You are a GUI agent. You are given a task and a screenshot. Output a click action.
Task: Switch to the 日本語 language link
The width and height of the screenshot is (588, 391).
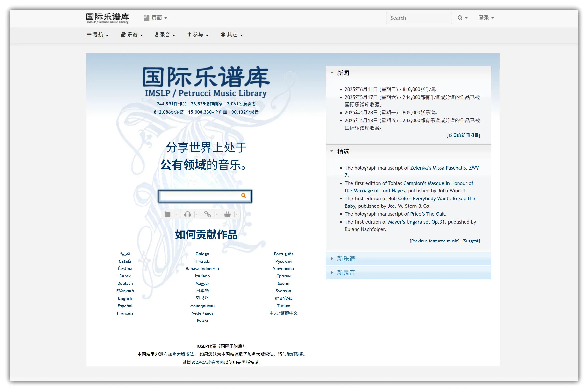coord(202,291)
